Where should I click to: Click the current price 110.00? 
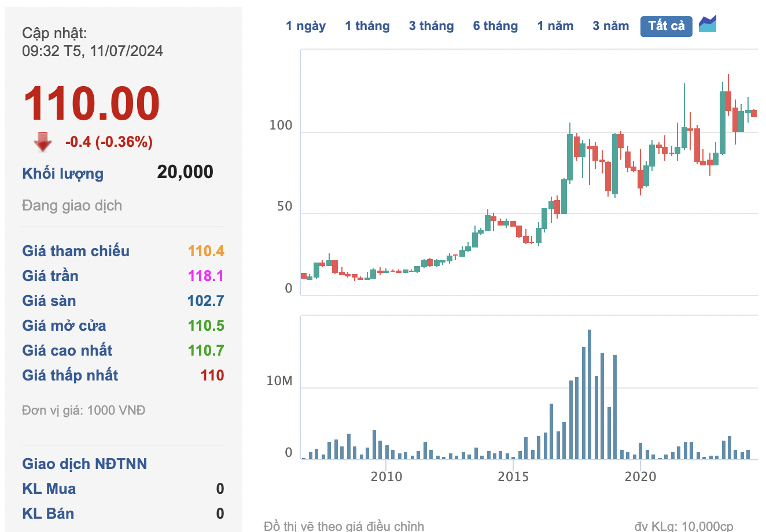click(91, 104)
